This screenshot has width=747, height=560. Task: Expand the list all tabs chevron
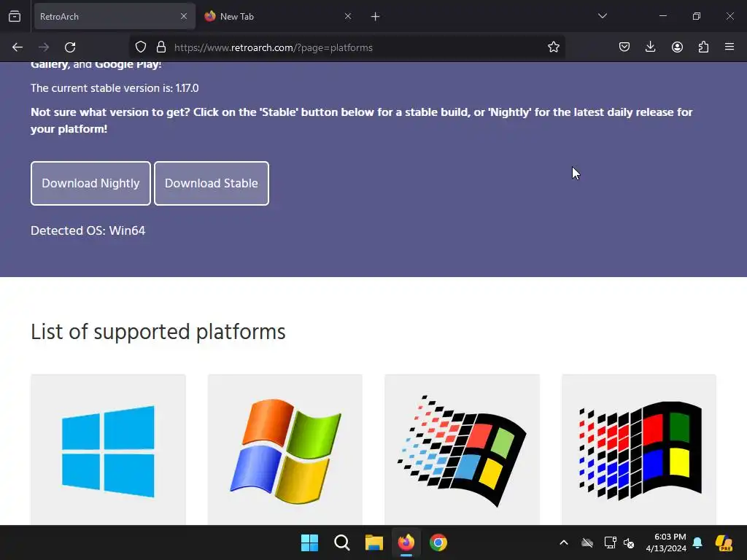click(x=602, y=16)
